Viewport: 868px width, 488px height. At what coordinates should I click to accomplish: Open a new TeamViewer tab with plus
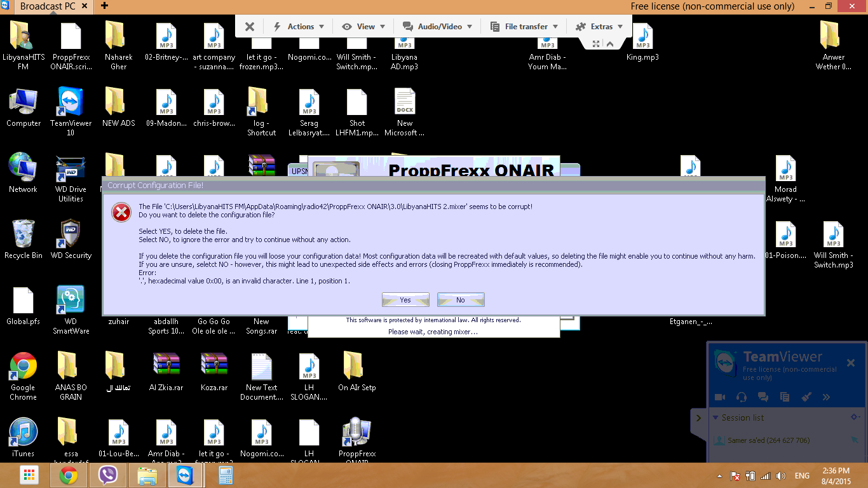coord(104,6)
